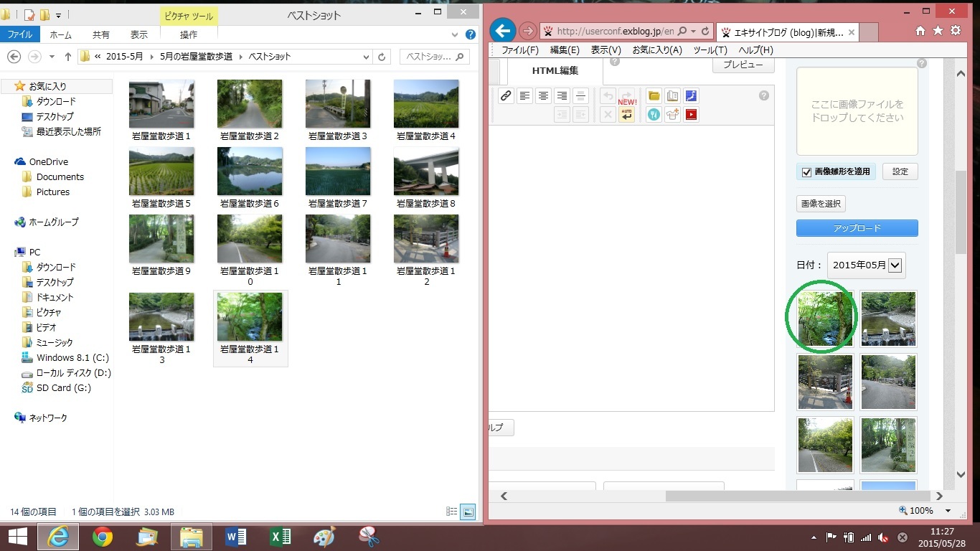Click the Explorer search box ベストショット

[x=435, y=57]
